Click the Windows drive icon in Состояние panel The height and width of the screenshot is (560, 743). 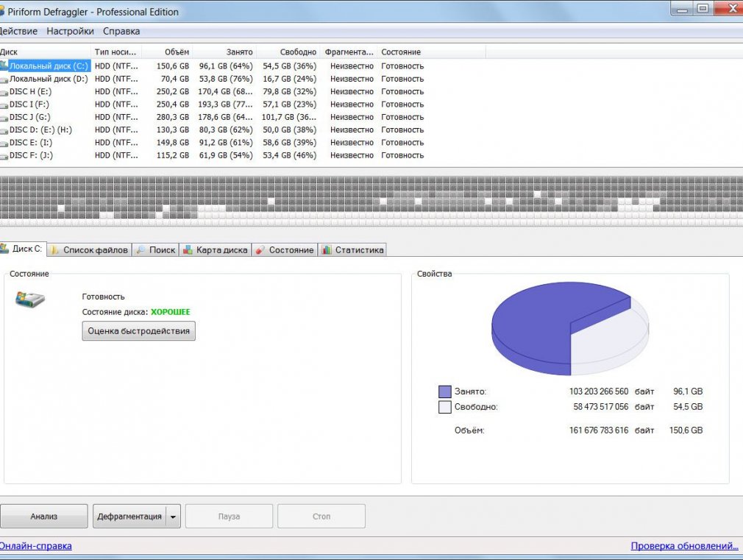click(30, 300)
